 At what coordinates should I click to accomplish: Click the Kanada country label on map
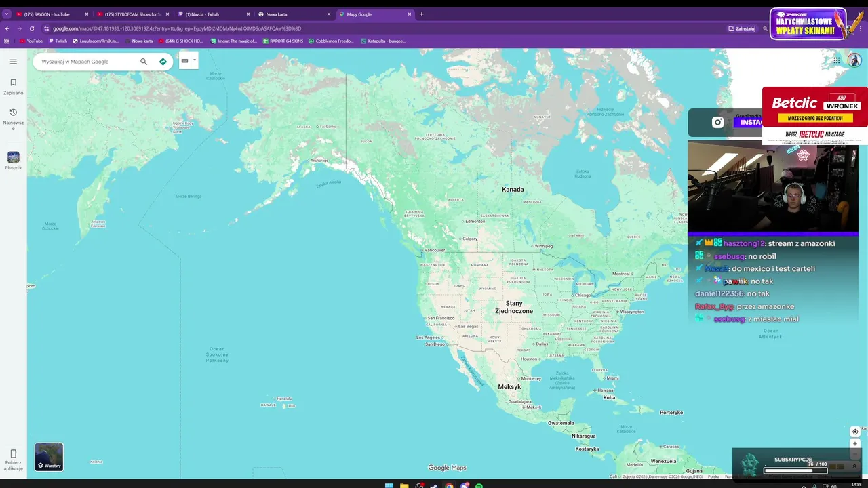pos(513,190)
